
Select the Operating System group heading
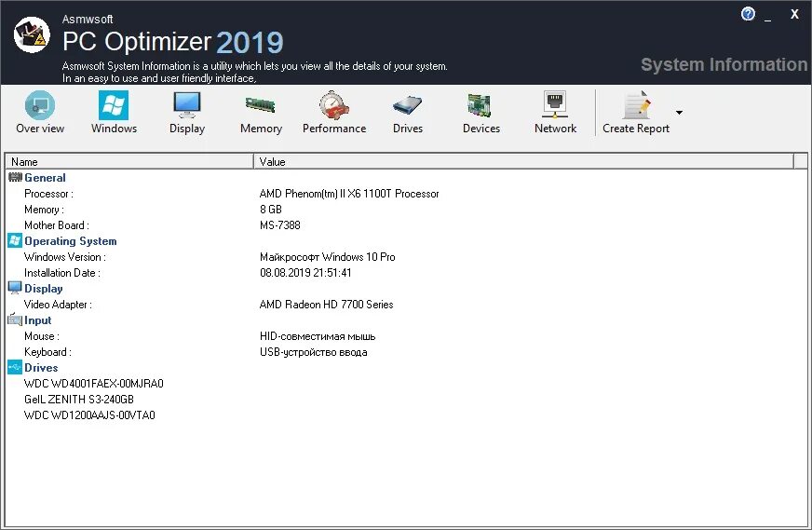(x=71, y=241)
